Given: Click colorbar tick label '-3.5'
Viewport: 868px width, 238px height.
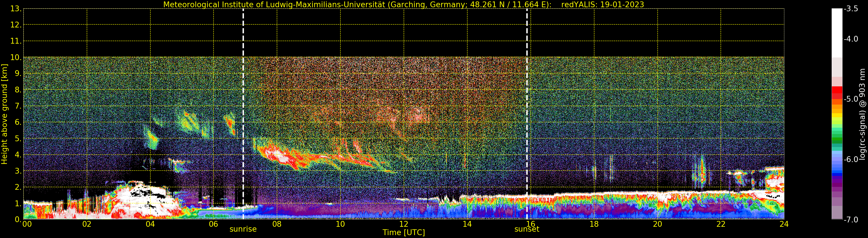Looking at the screenshot, I should coord(851,9).
